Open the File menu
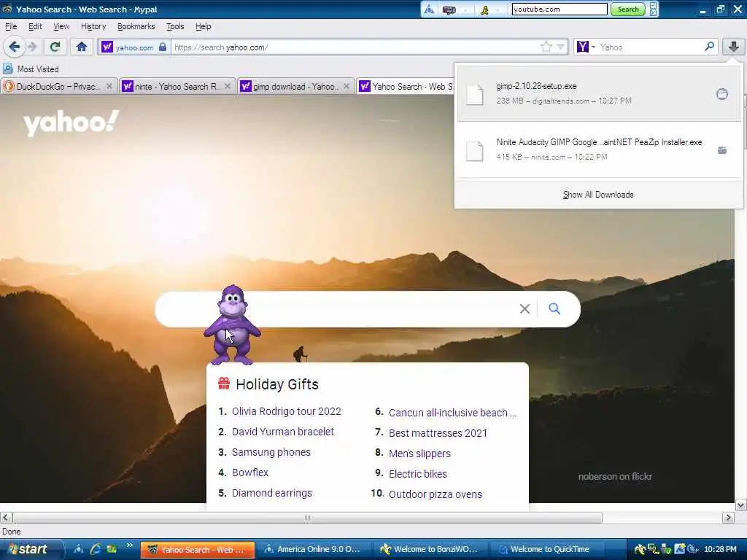 (x=11, y=27)
